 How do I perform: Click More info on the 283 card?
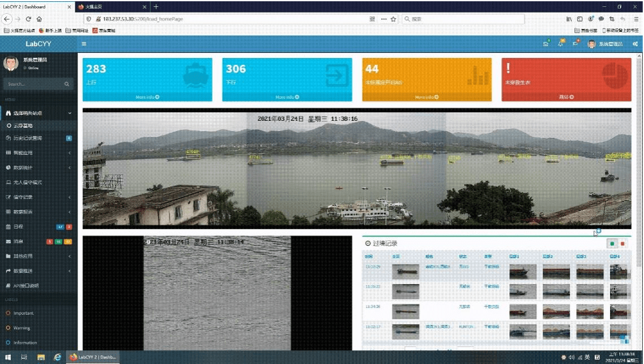[147, 97]
